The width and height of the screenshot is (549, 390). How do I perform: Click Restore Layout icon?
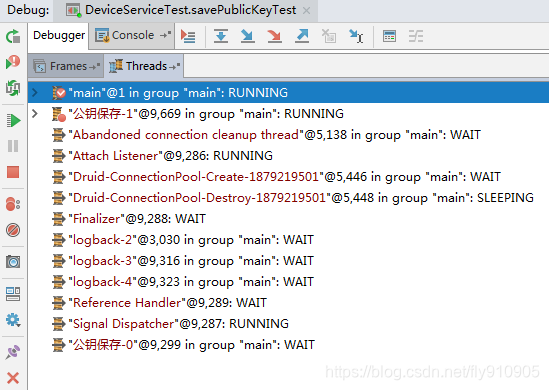click(x=13, y=294)
